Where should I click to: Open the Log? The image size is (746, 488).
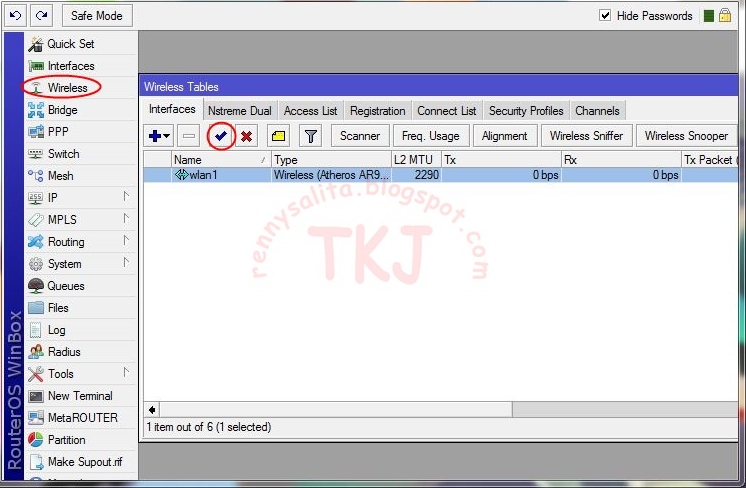click(x=81, y=330)
